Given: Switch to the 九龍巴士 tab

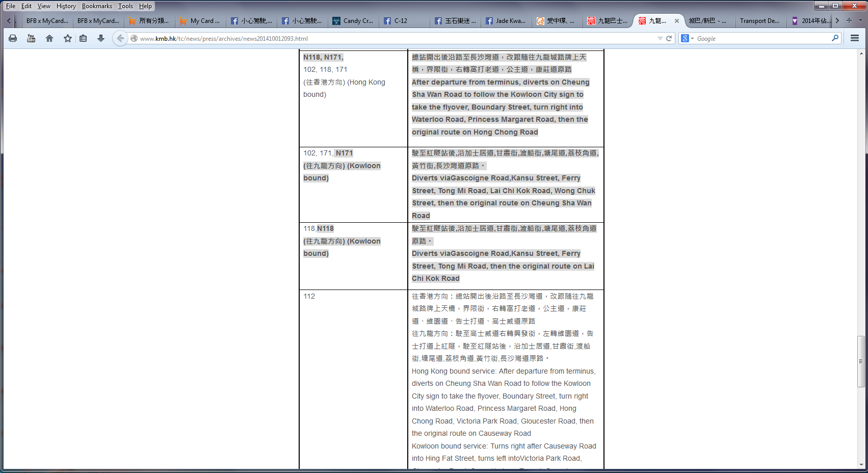Looking at the screenshot, I should pyautogui.click(x=608, y=21).
